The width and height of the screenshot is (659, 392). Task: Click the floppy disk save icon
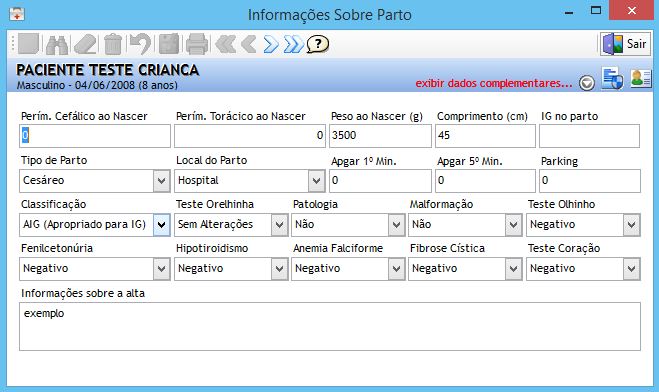[x=169, y=44]
